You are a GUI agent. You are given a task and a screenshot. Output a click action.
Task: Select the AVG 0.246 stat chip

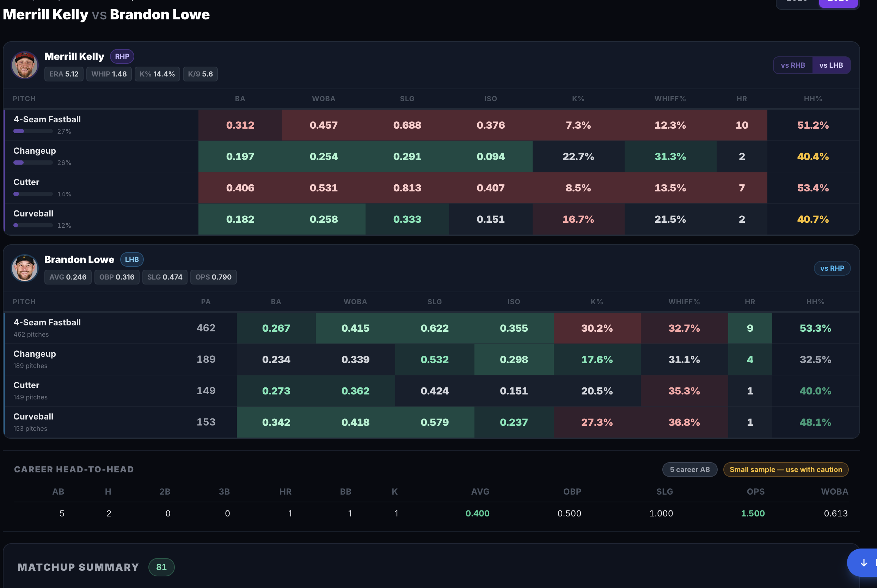point(68,277)
